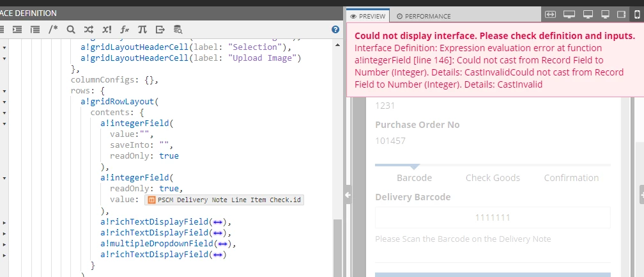Click the code editor vertical scrollbar thumb
This screenshot has width=644, height=277.
click(x=337, y=248)
